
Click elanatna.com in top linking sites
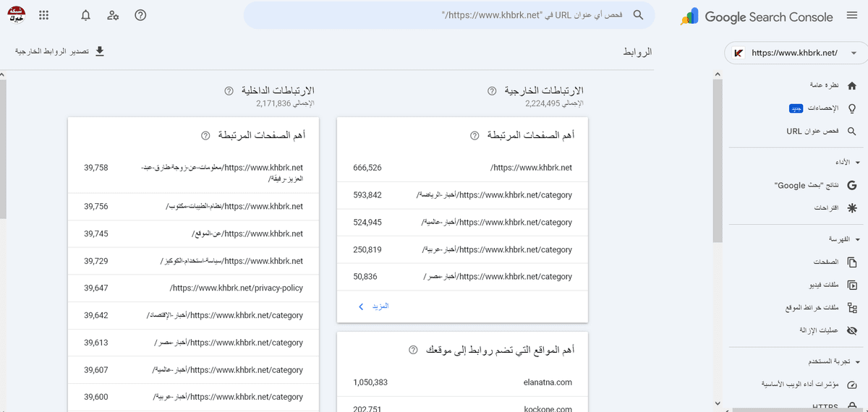(548, 382)
